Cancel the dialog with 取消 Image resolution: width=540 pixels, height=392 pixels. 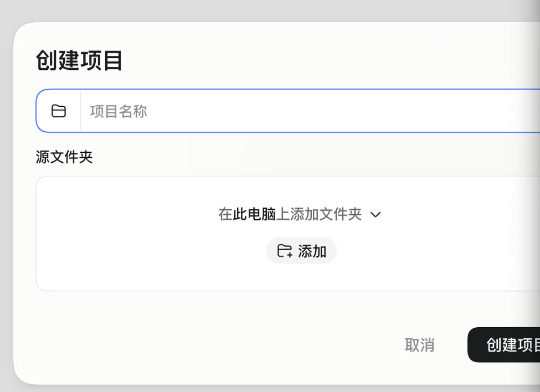[x=419, y=345]
